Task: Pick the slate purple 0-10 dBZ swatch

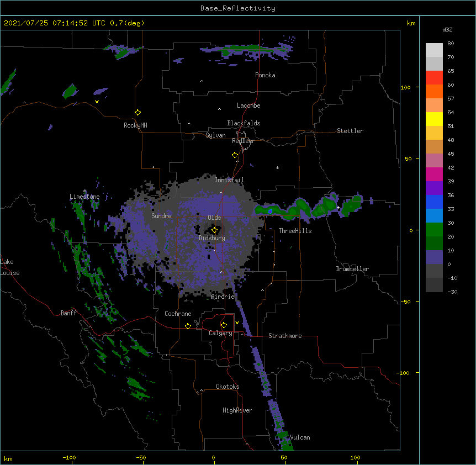Action: (434, 257)
